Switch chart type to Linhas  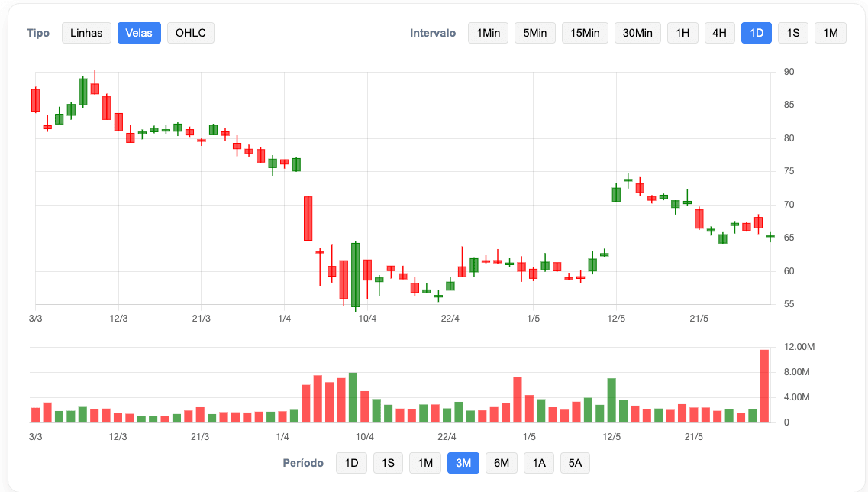click(x=86, y=33)
